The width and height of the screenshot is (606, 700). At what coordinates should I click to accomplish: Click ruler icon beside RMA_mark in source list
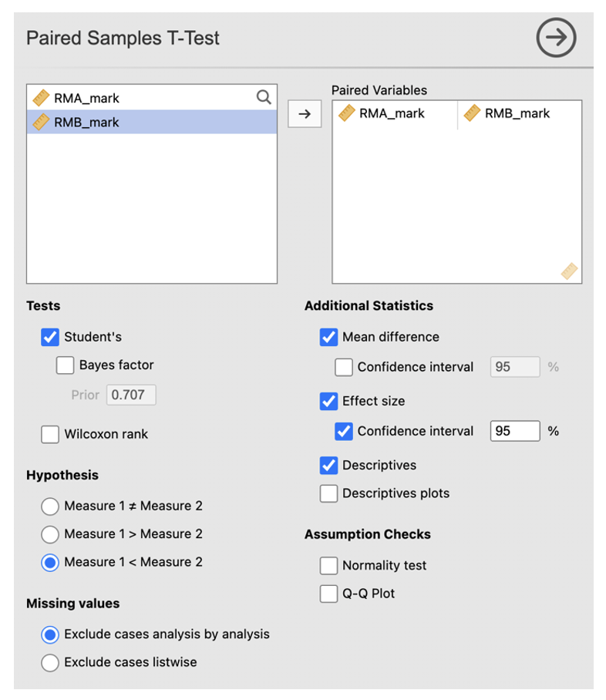[41, 98]
